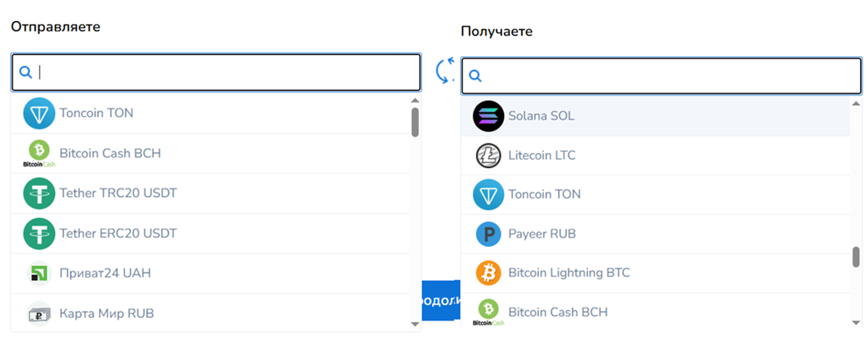Click the Solana icon in receive list

[x=488, y=116]
